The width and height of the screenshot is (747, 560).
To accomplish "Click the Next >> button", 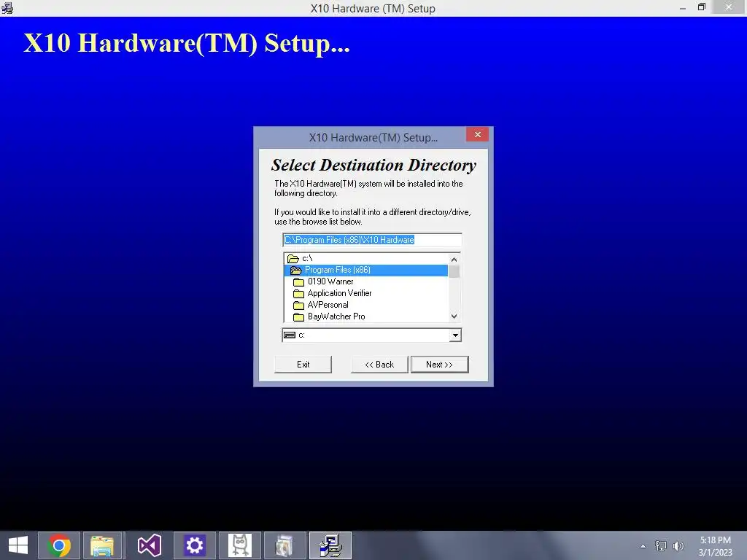I will (439, 365).
